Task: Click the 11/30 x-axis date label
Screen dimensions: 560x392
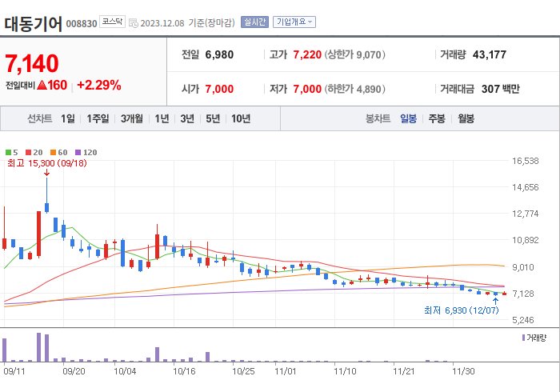Action: [x=463, y=371]
